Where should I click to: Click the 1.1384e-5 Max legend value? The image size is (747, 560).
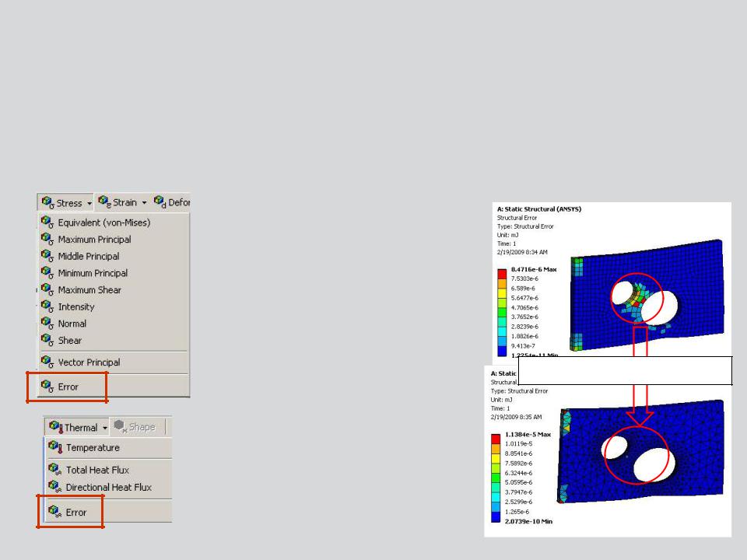(528, 434)
